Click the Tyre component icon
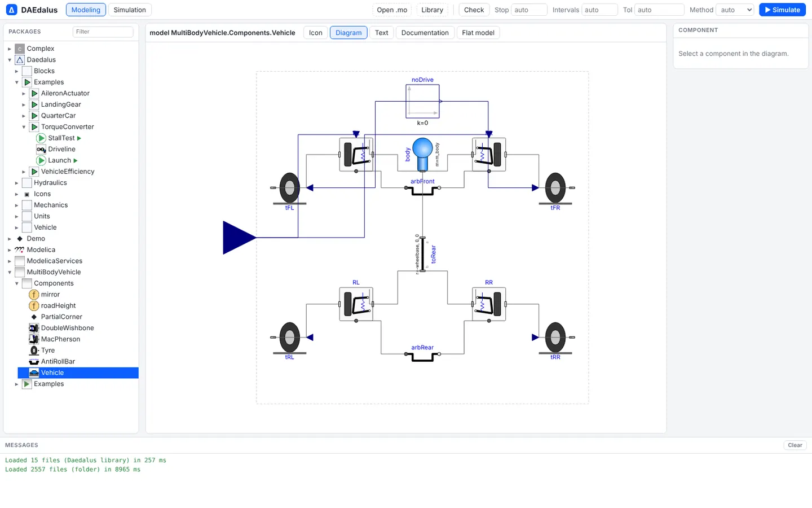The image size is (812, 508). point(34,351)
